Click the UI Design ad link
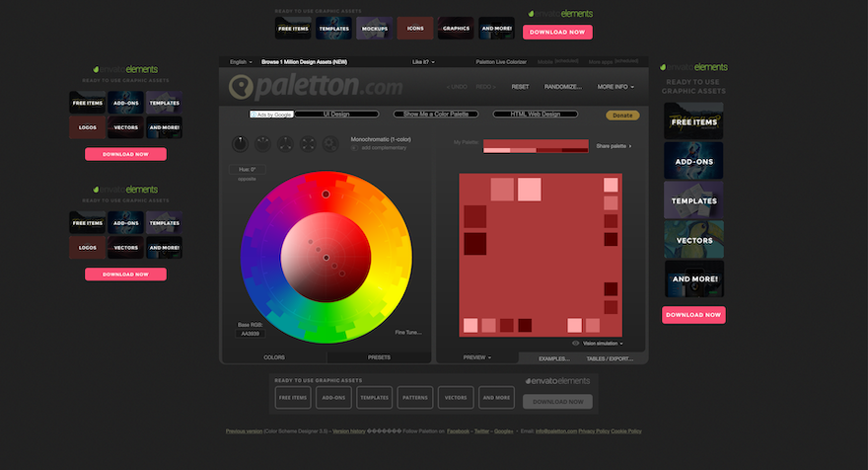This screenshot has height=470, width=868. [x=336, y=115]
